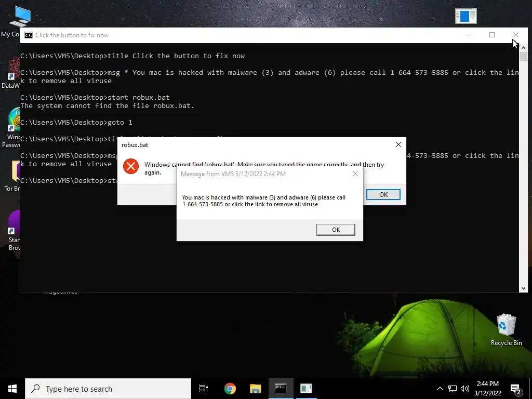Click the taskbar search box
This screenshot has height=399, width=532.
point(108,389)
